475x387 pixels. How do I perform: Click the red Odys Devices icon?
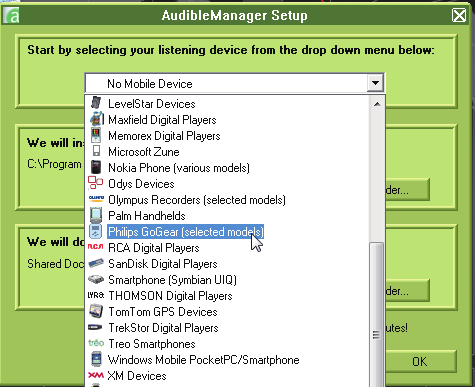[95, 183]
